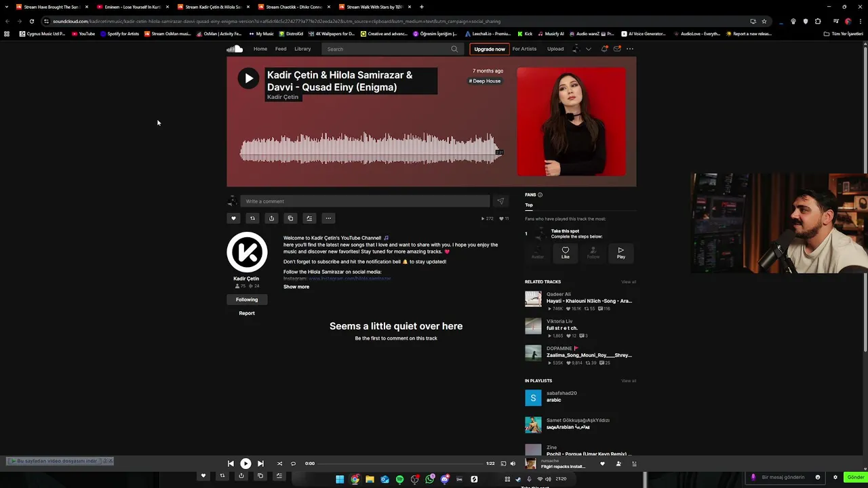Send comment using paper plane icon
868x488 pixels.
click(500, 201)
